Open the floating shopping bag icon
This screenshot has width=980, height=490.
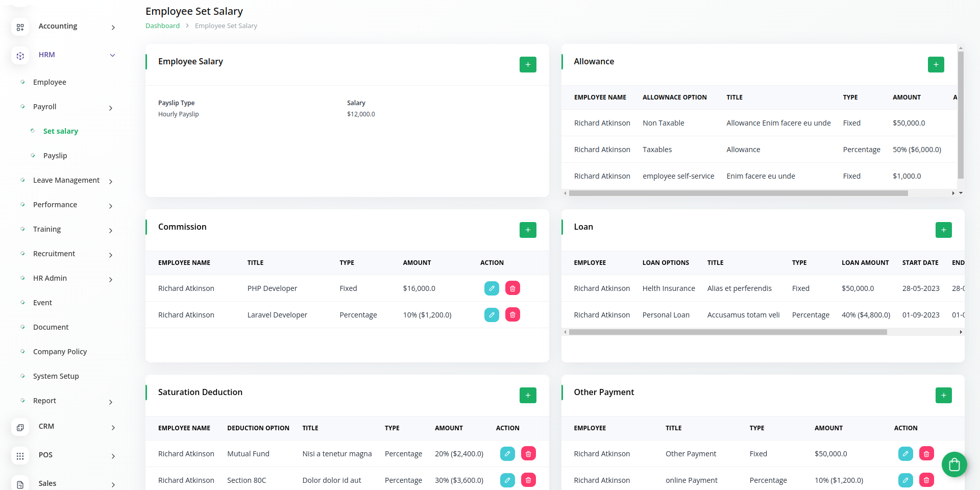[954, 464]
